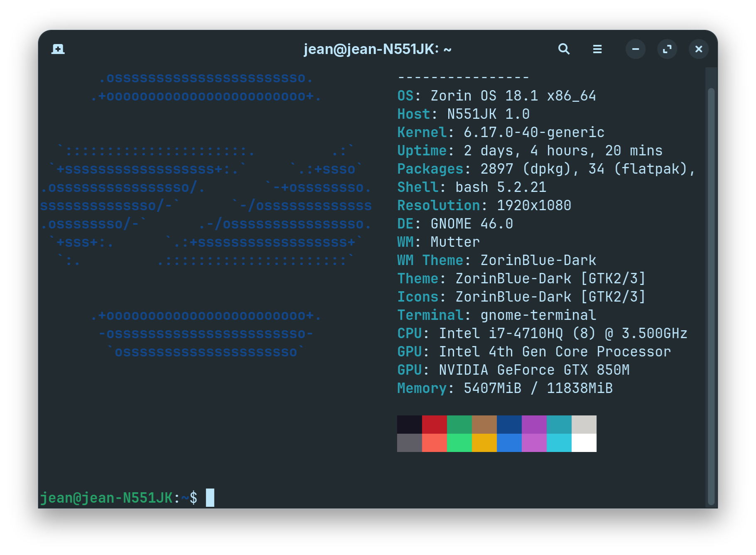Viewport: 756px width, 555px height.
Task: Maximize the terminal window
Action: point(667,49)
